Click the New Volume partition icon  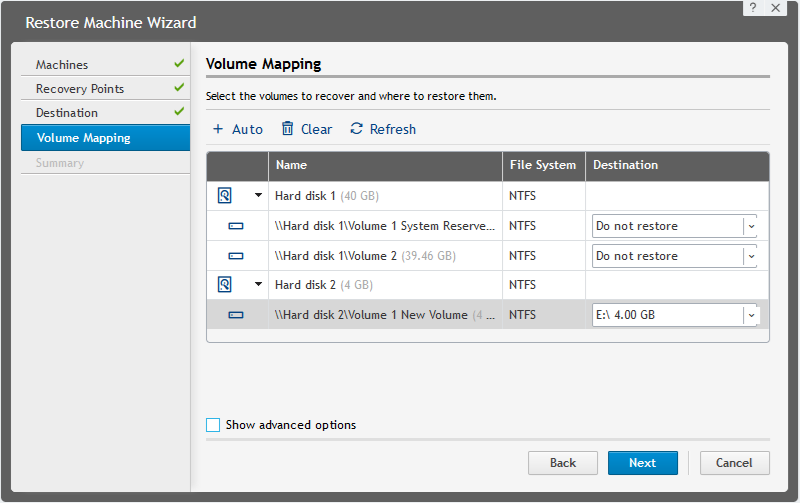236,315
